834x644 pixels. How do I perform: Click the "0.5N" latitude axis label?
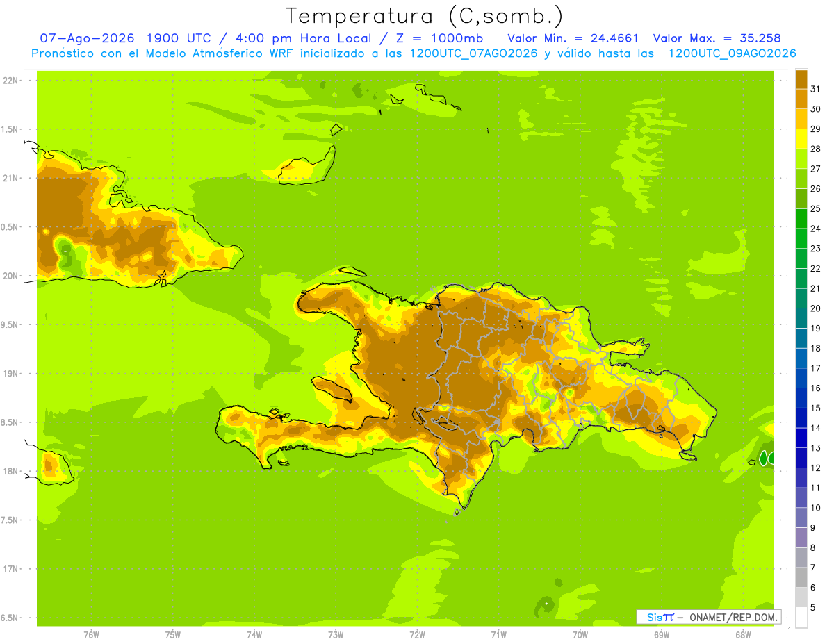(10, 227)
